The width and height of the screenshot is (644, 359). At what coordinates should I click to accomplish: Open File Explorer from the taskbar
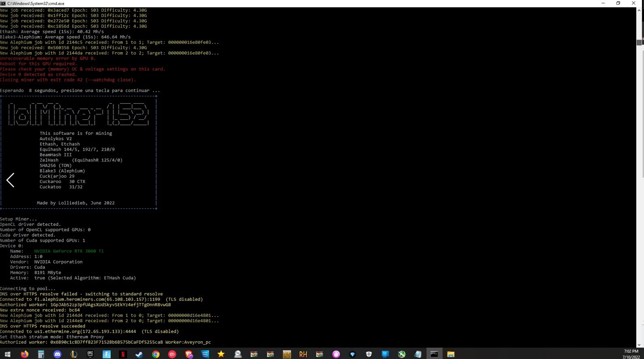point(451,354)
